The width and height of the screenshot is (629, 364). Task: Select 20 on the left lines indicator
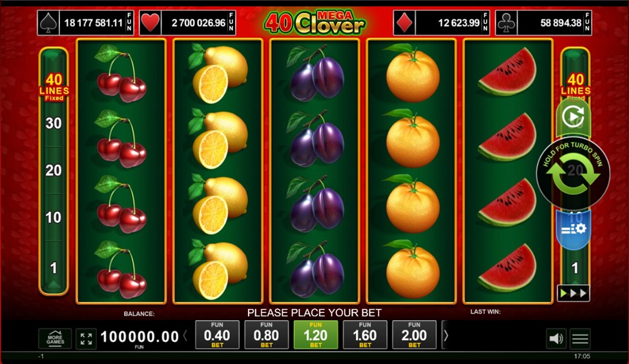[54, 170]
